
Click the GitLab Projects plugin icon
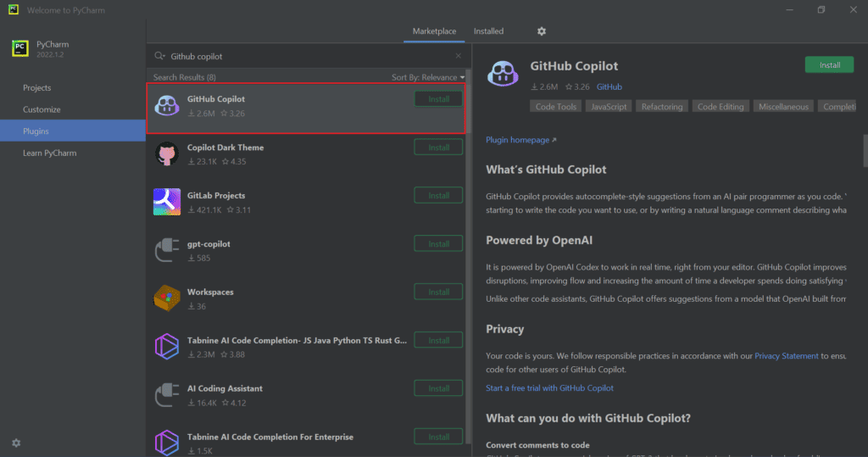[167, 202]
